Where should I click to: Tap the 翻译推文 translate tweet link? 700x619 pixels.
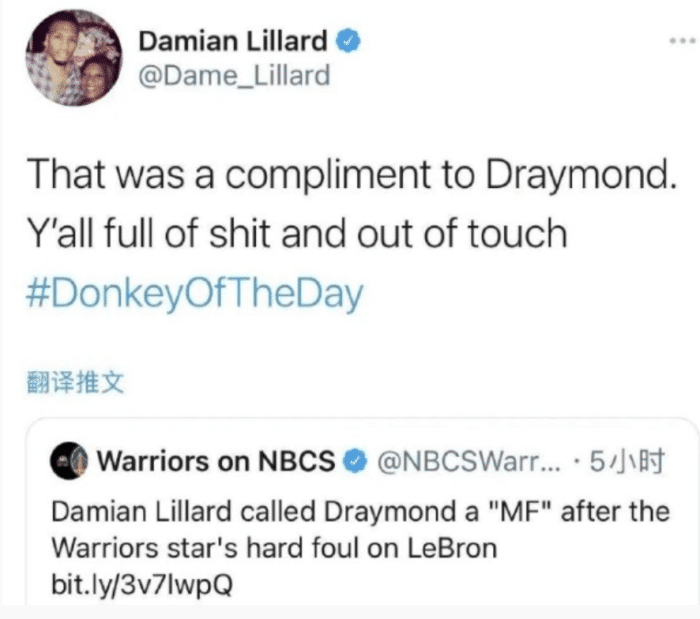pos(75,382)
